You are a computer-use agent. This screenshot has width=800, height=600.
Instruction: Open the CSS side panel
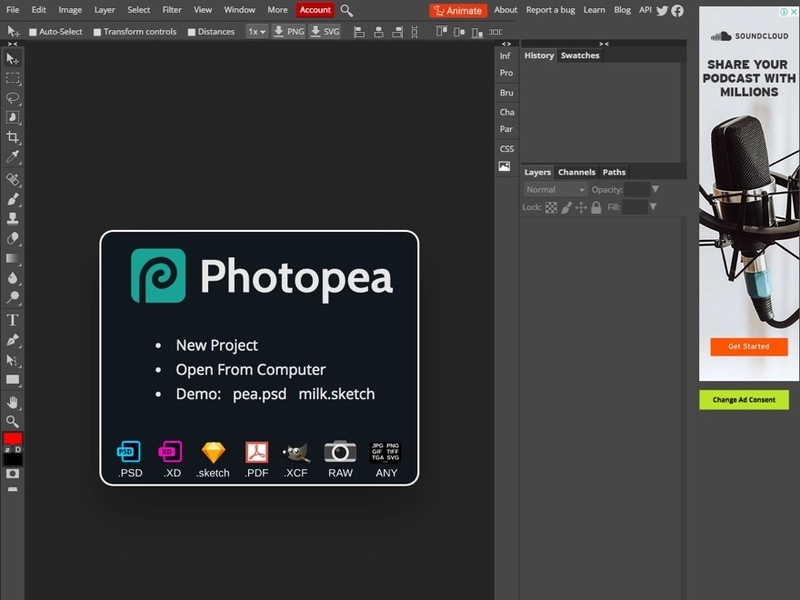click(507, 149)
